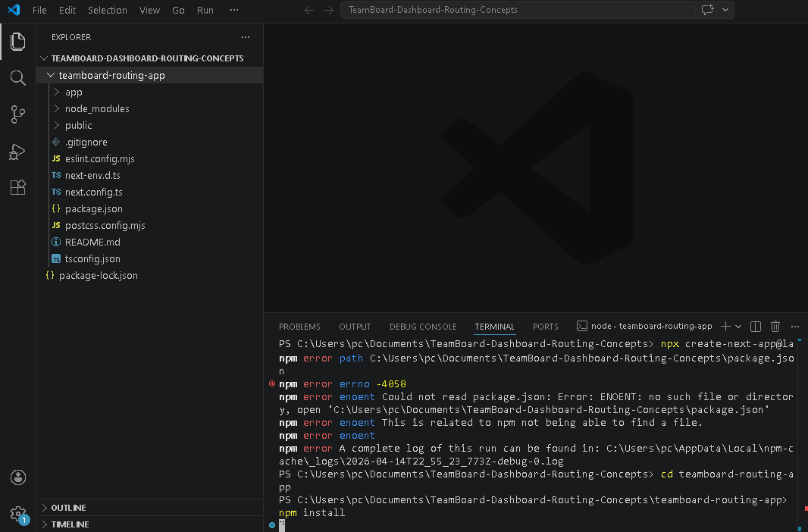
Task: Open the Search view icon
Action: pos(18,78)
